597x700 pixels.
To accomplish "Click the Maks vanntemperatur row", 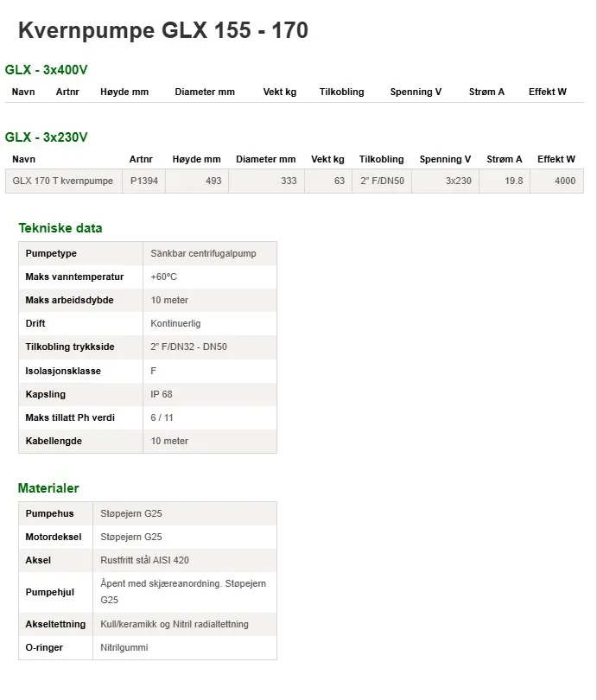I will [x=148, y=277].
